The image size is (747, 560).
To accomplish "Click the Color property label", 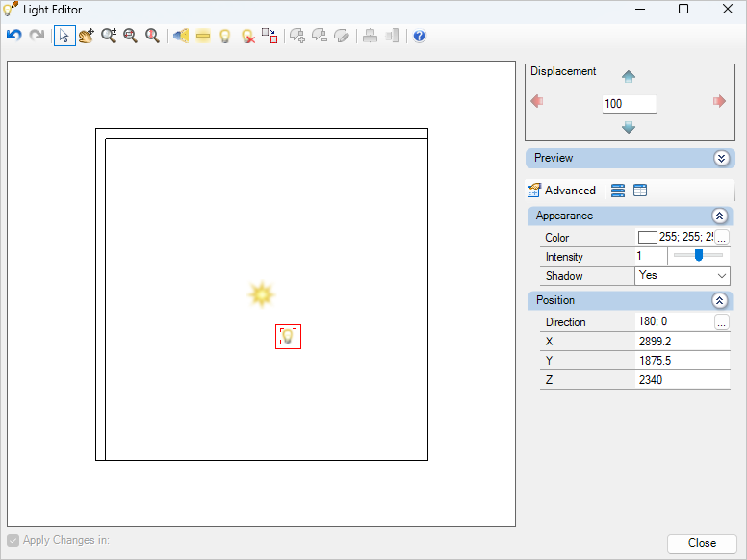I will [556, 238].
